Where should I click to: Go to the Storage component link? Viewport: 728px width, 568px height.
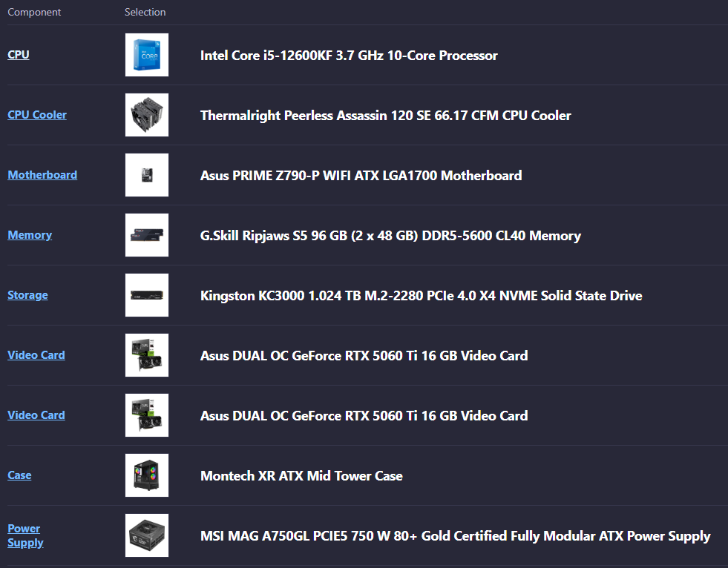coord(28,295)
